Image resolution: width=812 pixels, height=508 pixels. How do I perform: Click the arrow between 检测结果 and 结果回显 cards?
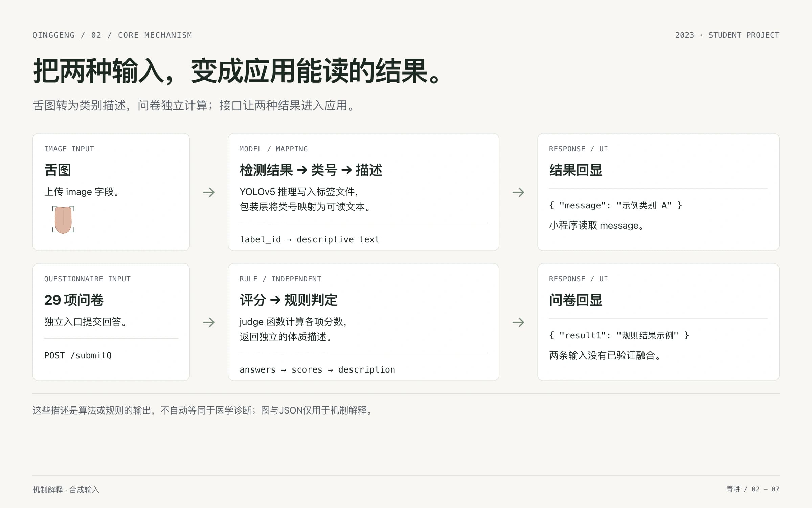pyautogui.click(x=518, y=192)
